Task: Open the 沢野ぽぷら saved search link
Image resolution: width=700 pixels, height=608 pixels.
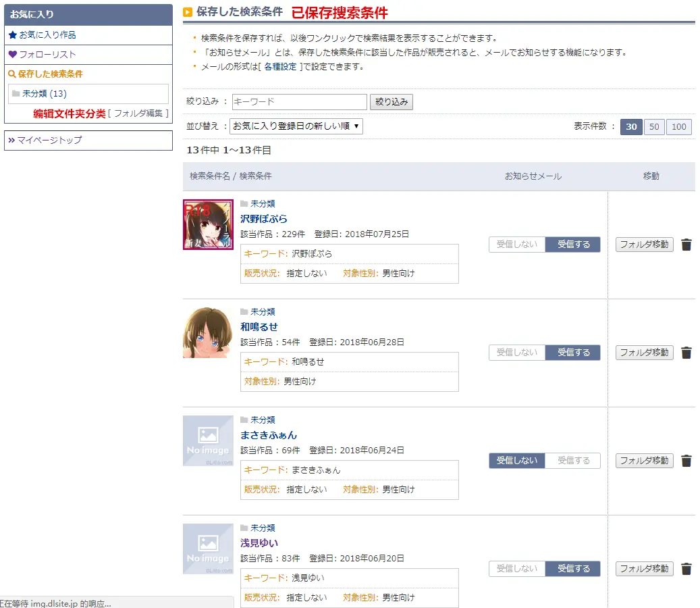Action: point(264,219)
